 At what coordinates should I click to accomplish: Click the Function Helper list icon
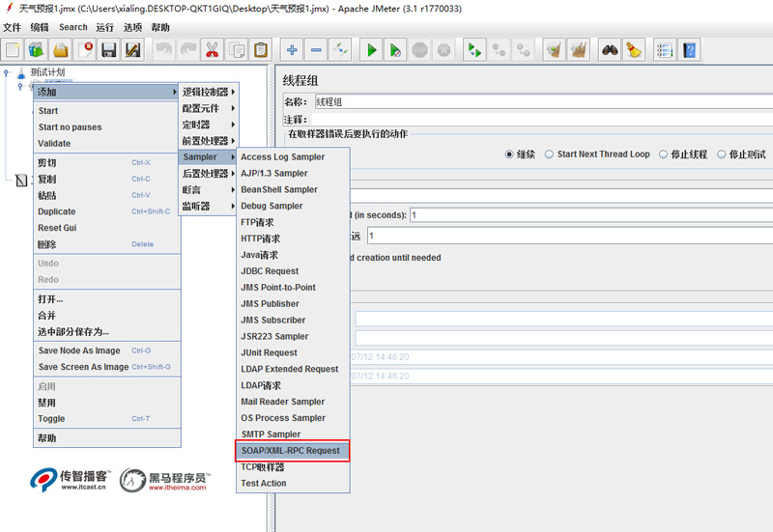click(x=665, y=50)
